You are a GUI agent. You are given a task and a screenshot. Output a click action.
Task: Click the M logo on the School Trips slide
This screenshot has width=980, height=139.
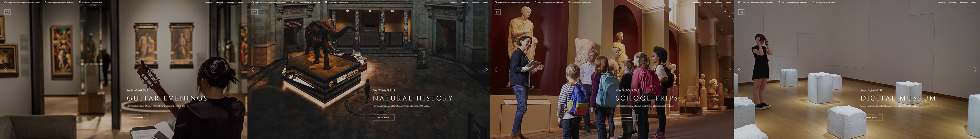click(498, 12)
